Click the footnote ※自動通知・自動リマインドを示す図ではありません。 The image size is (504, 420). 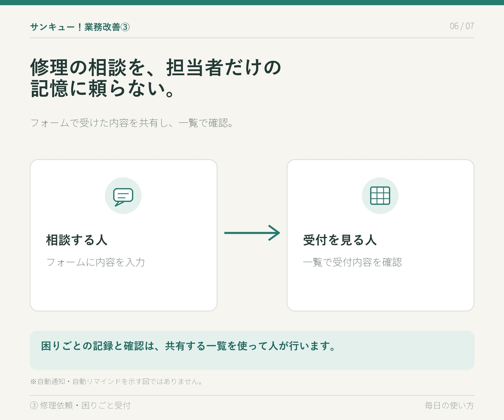point(116,382)
